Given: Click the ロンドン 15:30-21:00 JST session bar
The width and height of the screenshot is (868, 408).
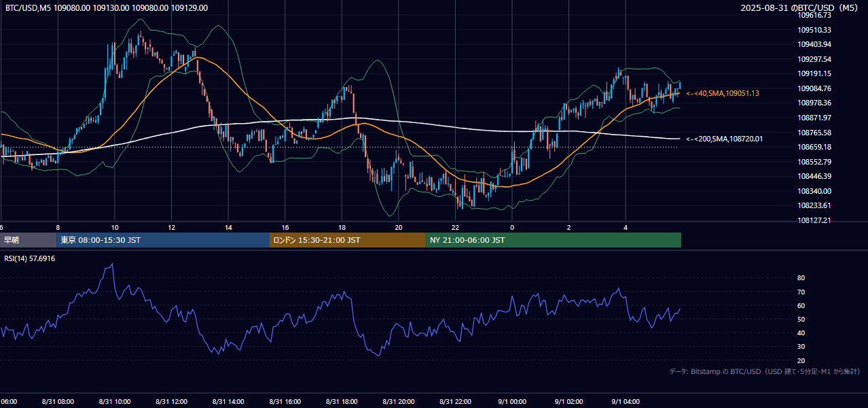Looking at the screenshot, I should (348, 240).
